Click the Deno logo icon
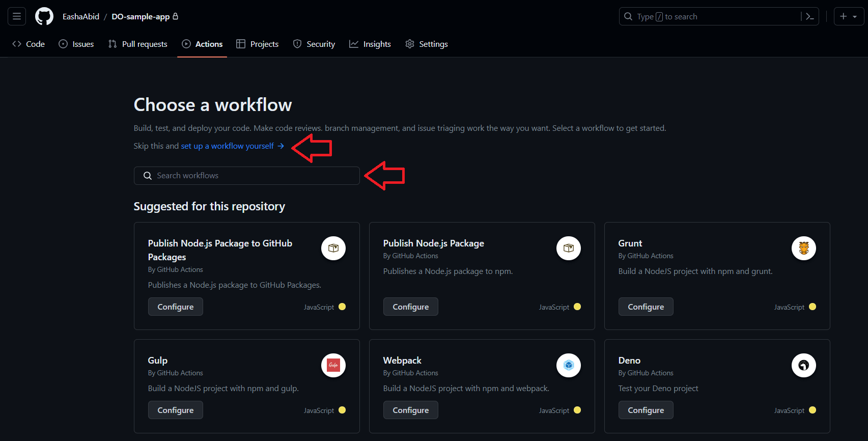The width and height of the screenshot is (868, 441). (x=804, y=365)
